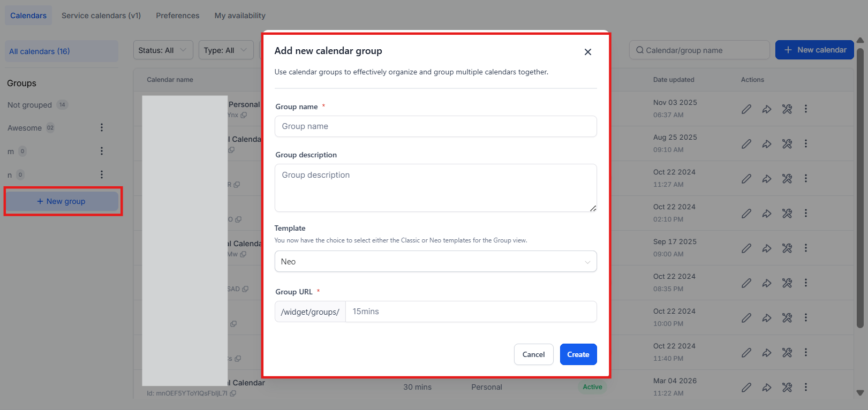The width and height of the screenshot is (868, 410).
Task: Expand the Neo template dropdown
Action: click(435, 262)
